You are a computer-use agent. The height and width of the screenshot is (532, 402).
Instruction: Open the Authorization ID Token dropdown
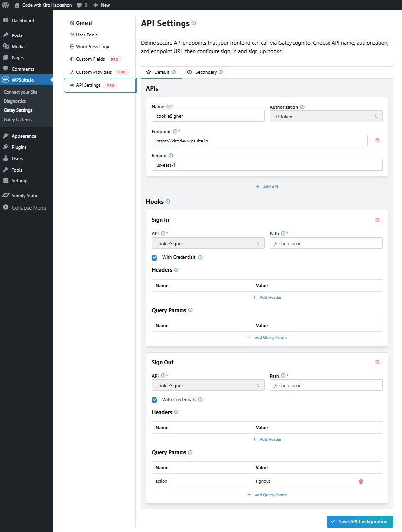pyautogui.click(x=326, y=116)
